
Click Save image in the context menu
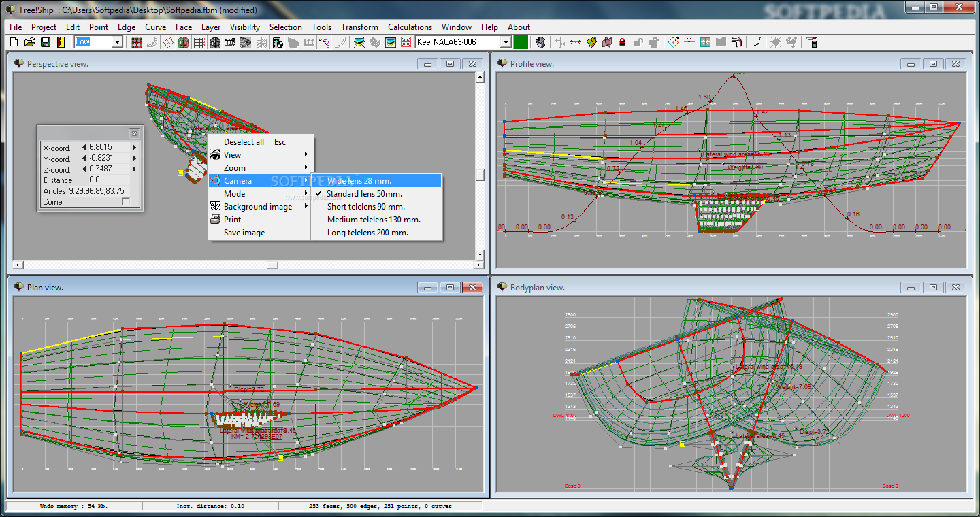coord(261,233)
